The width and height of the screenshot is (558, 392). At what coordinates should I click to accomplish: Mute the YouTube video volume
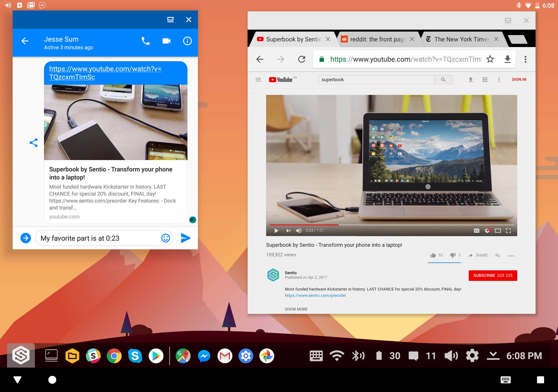298,230
